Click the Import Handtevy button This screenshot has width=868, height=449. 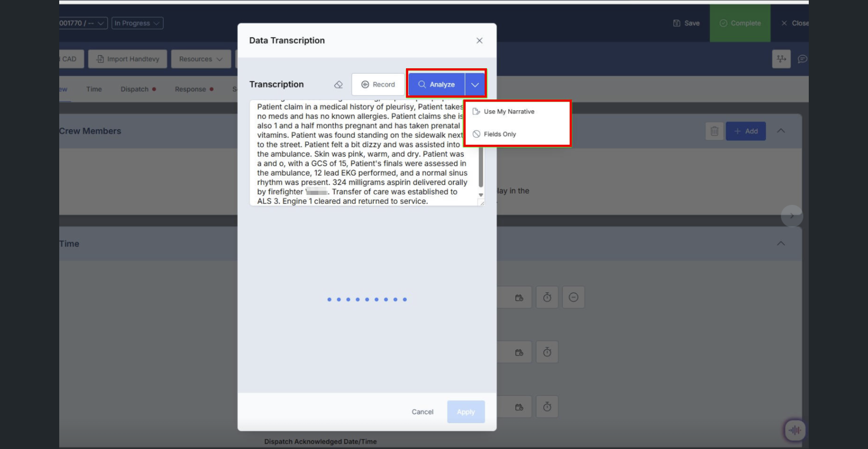[127, 59]
